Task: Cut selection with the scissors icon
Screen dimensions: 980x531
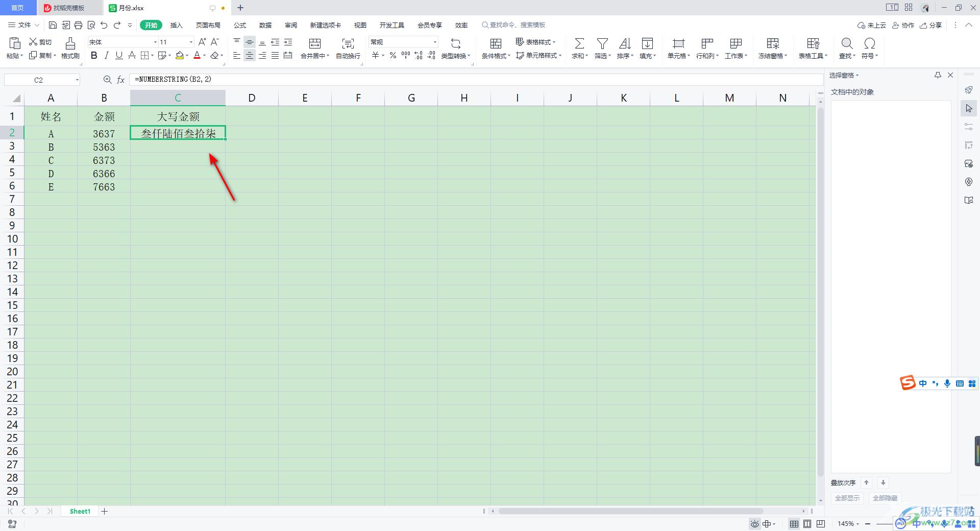Action: pyautogui.click(x=33, y=42)
